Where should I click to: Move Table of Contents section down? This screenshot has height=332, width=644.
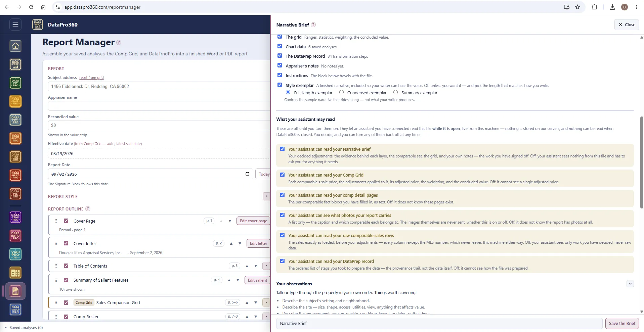click(256, 266)
